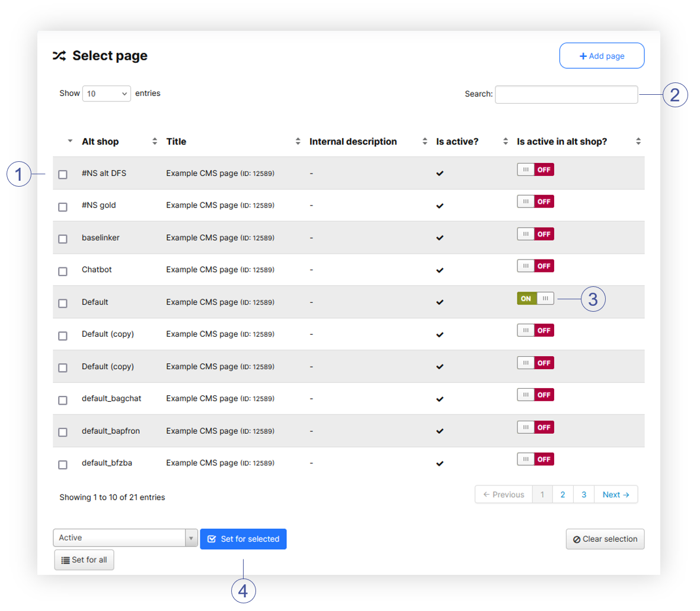
Task: Jump to page 3 in pagination
Action: coord(584,494)
